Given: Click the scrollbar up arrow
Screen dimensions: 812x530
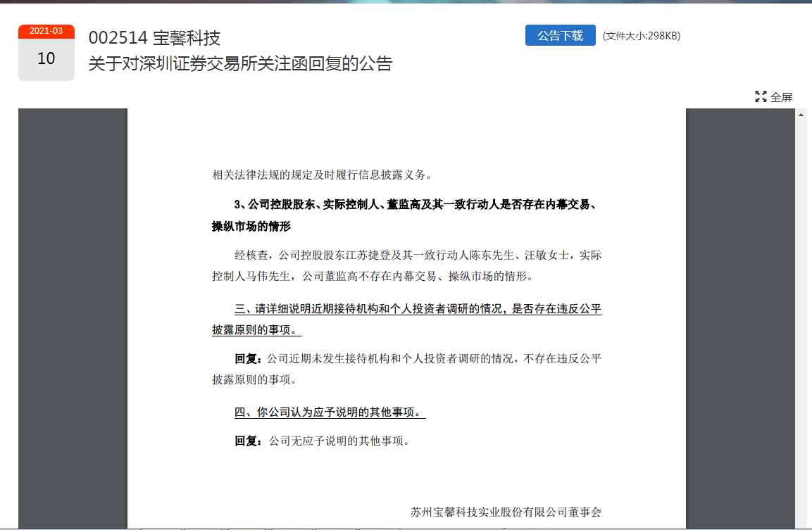Looking at the screenshot, I should coord(801,114).
